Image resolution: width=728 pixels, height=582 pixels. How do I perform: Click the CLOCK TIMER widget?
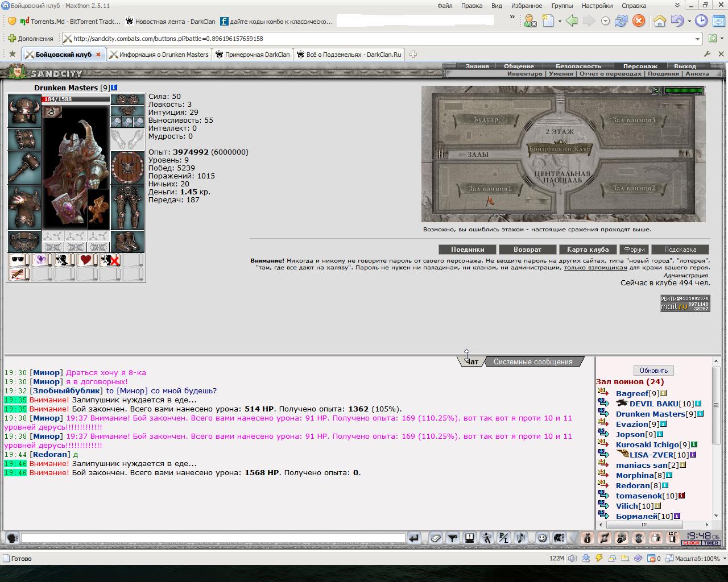(701, 538)
